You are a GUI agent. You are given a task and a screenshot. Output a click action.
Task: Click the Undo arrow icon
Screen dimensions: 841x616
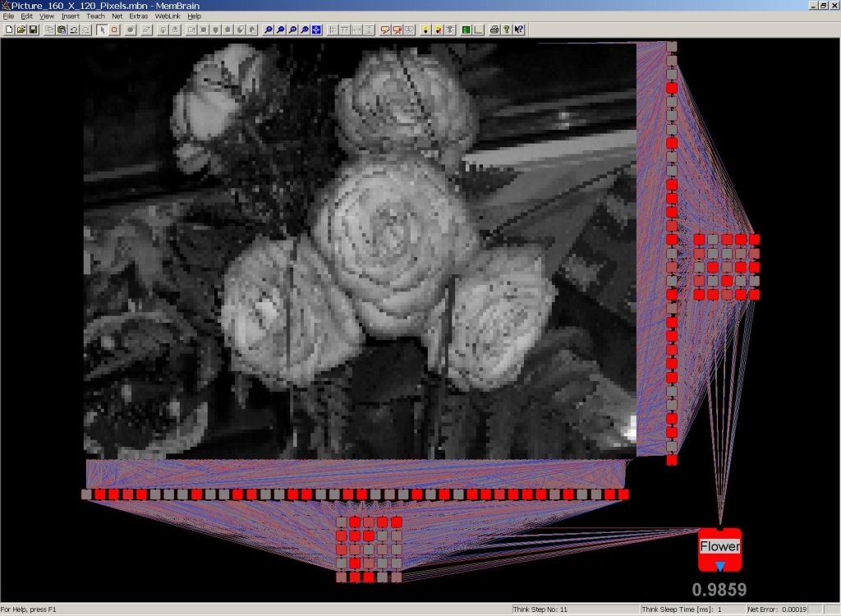click(x=74, y=30)
